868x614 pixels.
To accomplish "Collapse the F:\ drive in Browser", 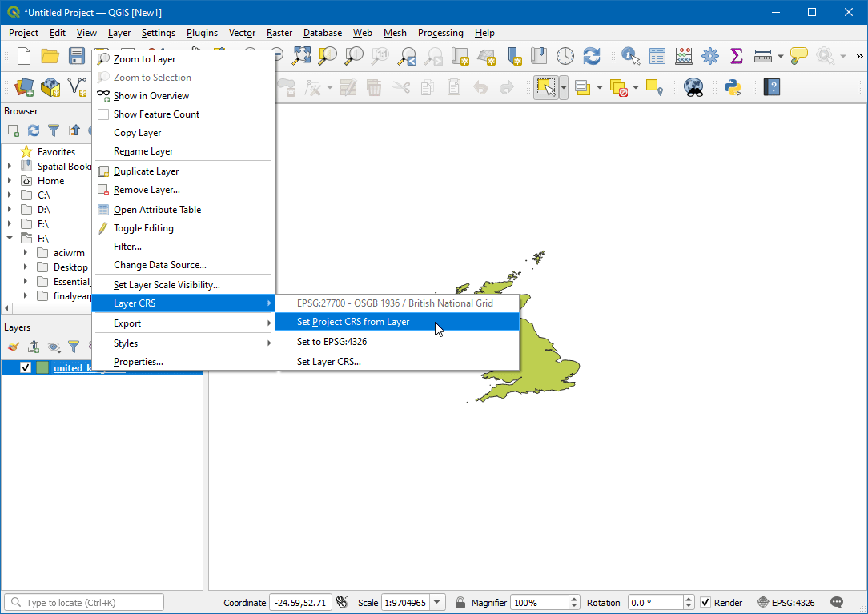I will [x=9, y=238].
